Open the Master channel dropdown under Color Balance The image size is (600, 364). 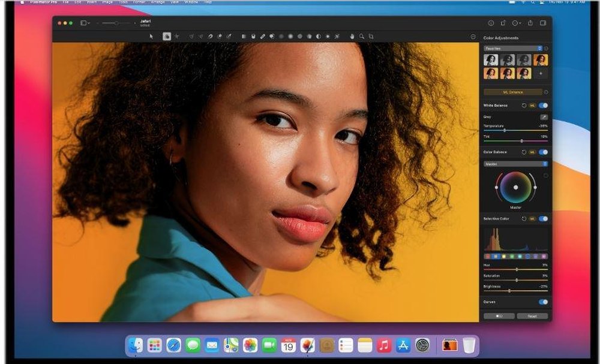[x=513, y=164]
